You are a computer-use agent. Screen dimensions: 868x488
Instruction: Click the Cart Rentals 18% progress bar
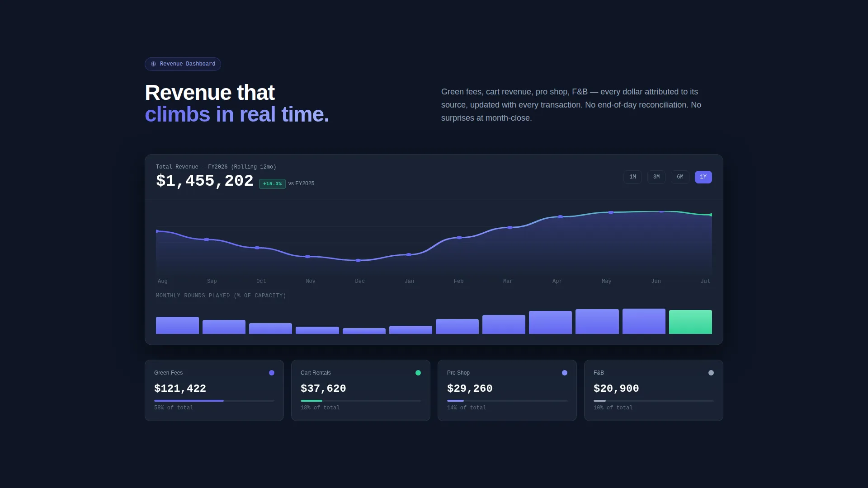pos(361,401)
